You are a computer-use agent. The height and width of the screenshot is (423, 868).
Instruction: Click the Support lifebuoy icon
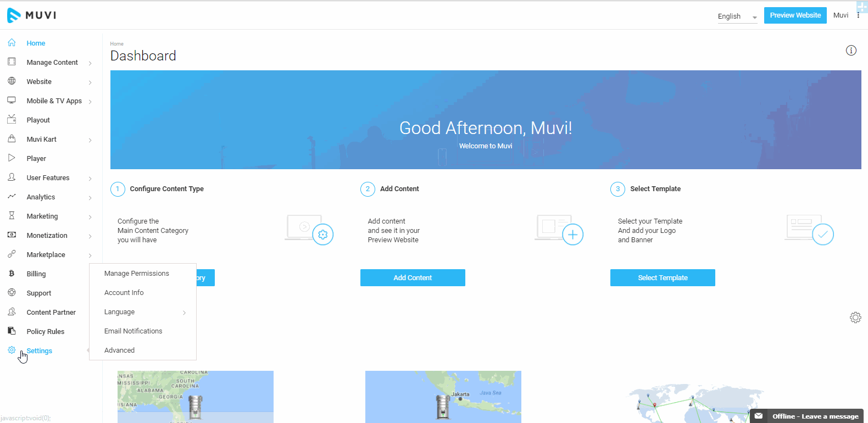coord(12,292)
